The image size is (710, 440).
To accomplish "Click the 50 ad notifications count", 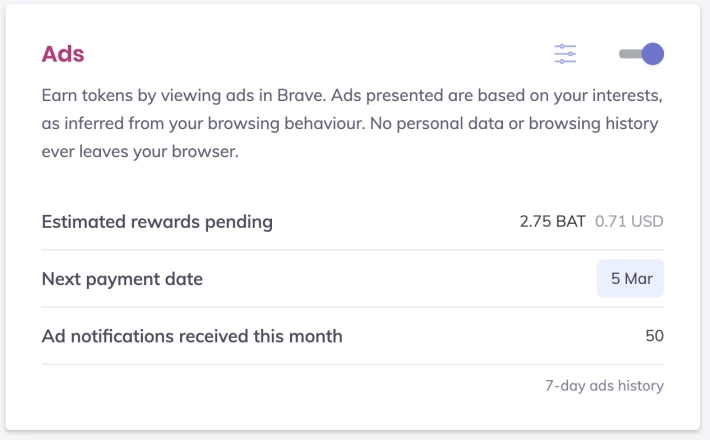I will 654,336.
